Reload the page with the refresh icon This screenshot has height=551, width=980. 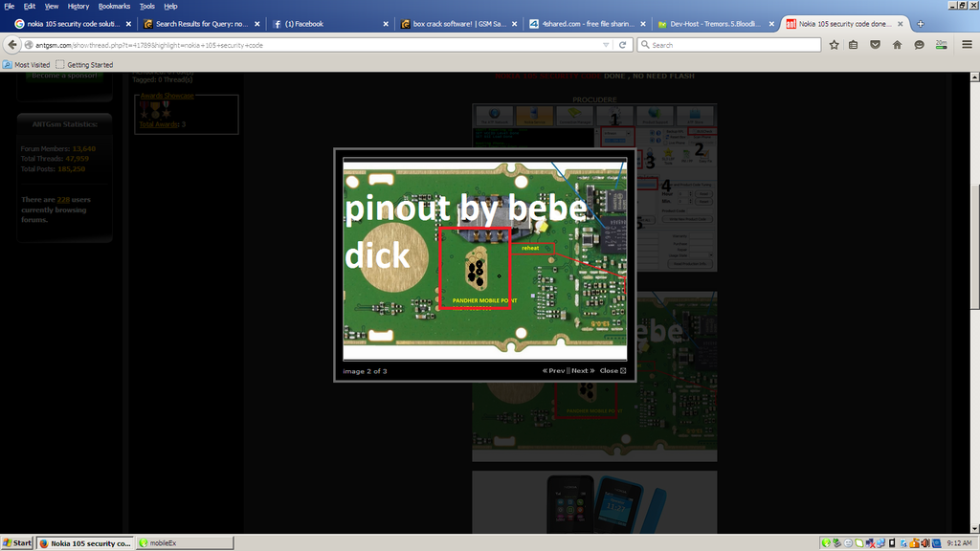[623, 44]
